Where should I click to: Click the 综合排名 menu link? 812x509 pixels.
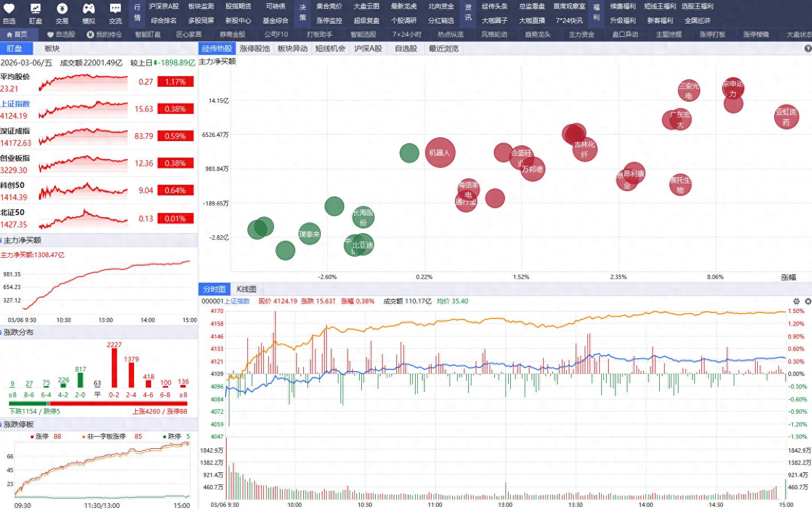(x=163, y=20)
